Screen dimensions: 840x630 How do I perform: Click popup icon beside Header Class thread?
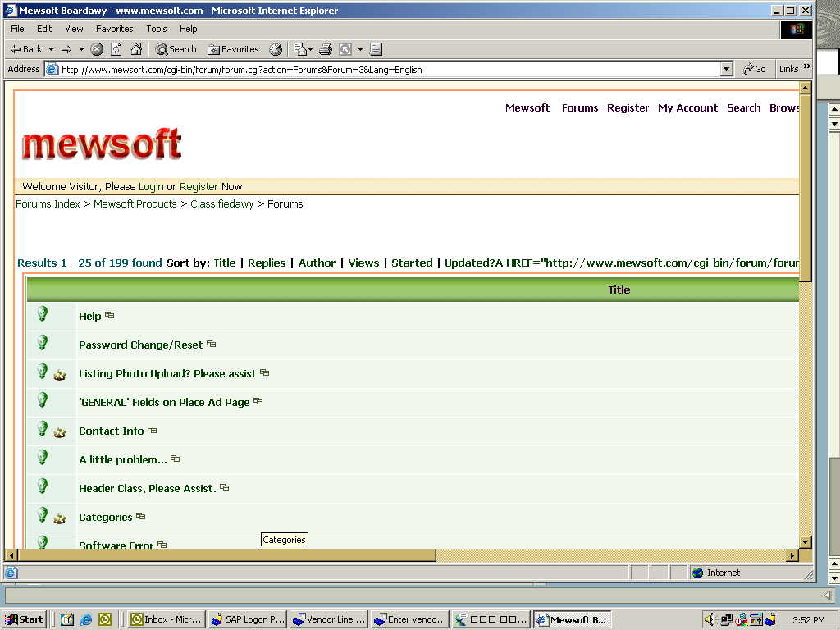pyautogui.click(x=225, y=487)
